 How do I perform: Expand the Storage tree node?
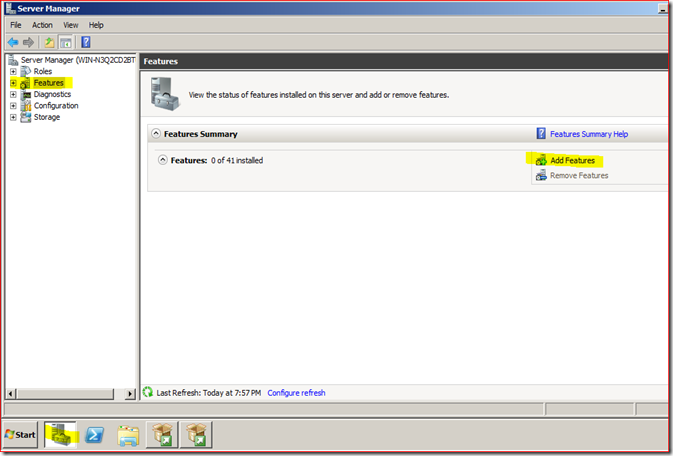point(13,117)
